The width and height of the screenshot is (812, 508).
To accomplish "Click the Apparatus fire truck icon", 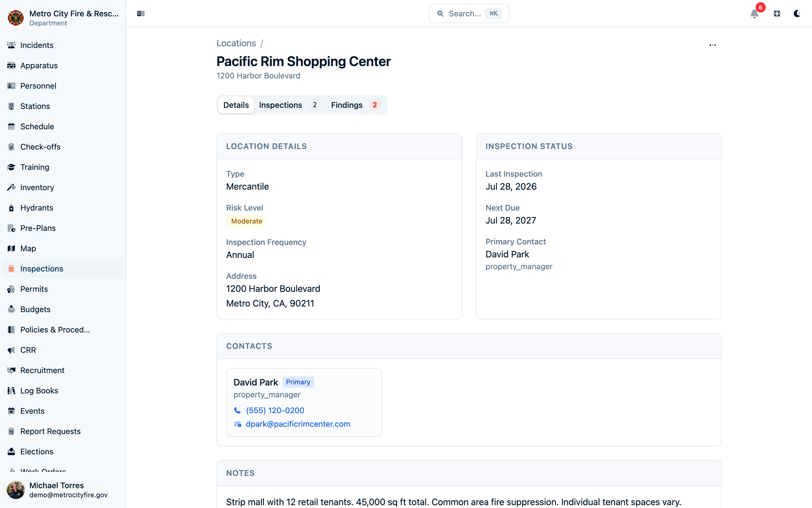I will 11,65.
